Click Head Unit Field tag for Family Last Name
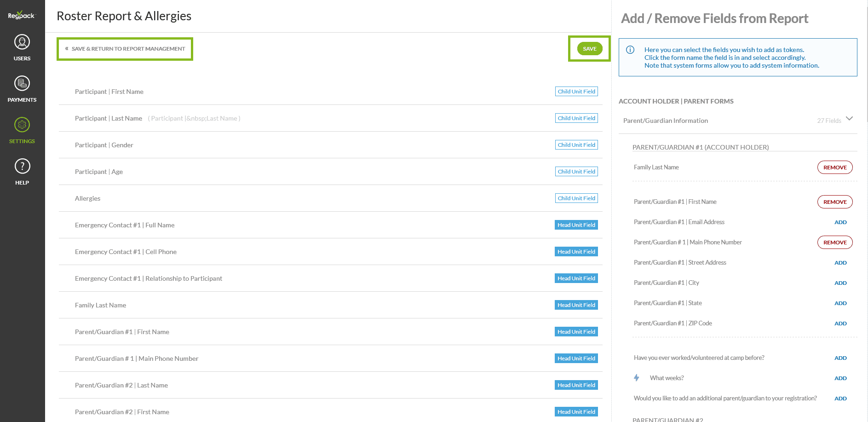Screen dimensions: 868x422 pyautogui.click(x=576, y=305)
